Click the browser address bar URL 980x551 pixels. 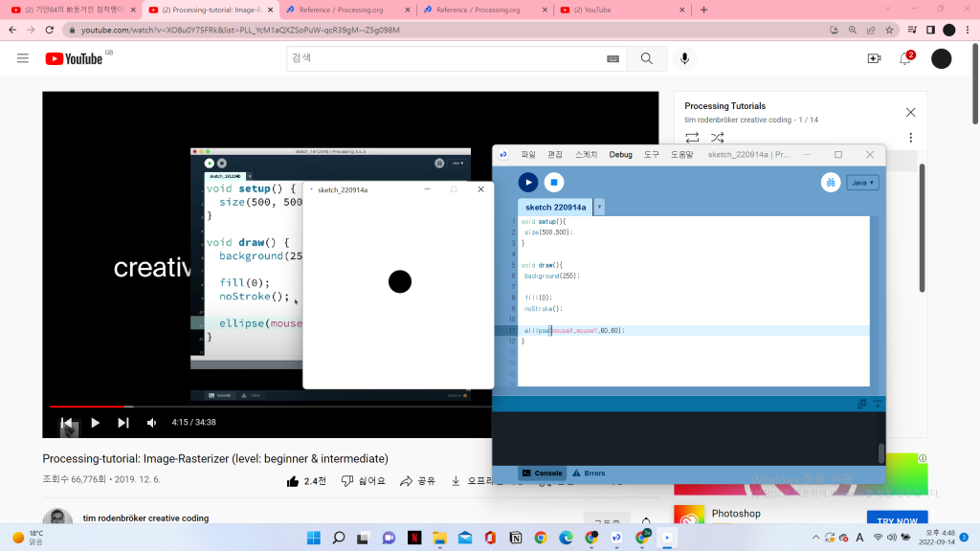(240, 30)
